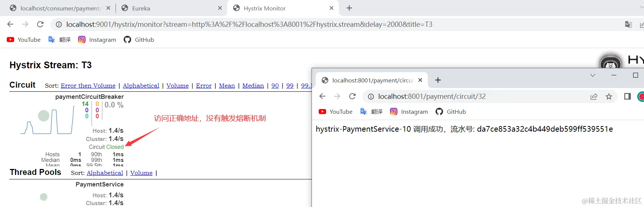Click the 0.0 % error percentage
Viewport: 644px width, 207px height.
[114, 105]
